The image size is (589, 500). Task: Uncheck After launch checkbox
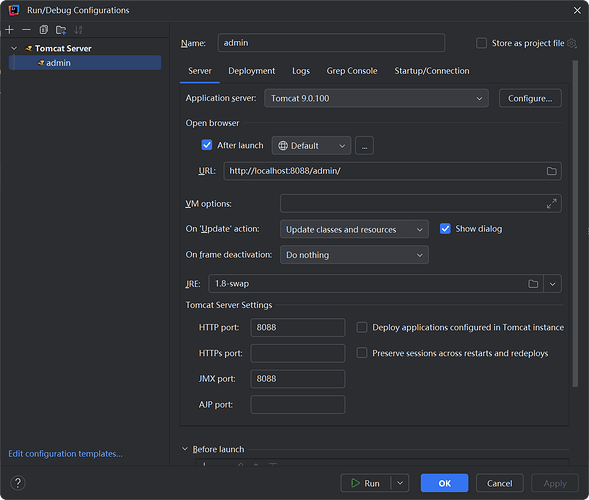(207, 145)
